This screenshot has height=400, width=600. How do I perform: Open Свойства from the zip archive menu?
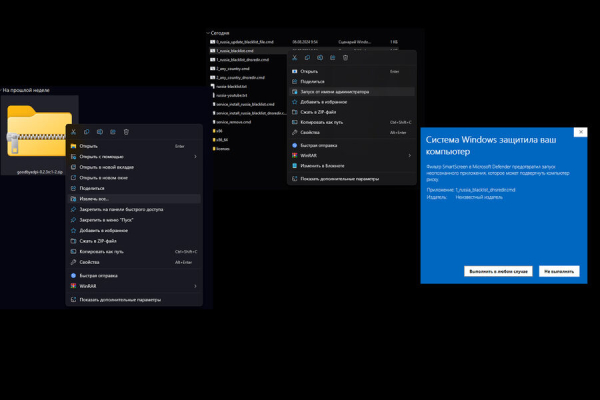[134, 262]
